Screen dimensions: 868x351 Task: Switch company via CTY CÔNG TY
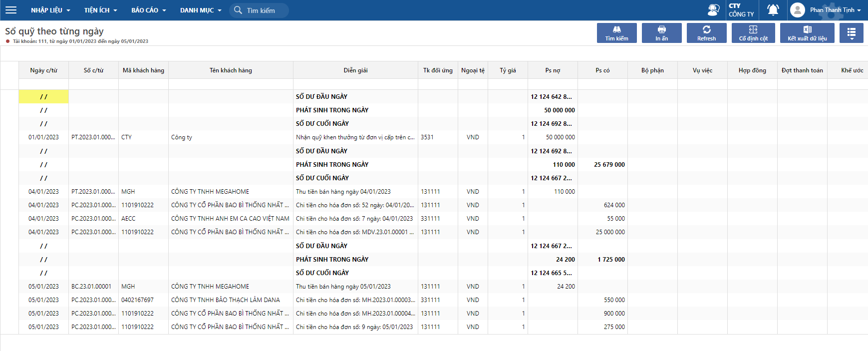(741, 10)
